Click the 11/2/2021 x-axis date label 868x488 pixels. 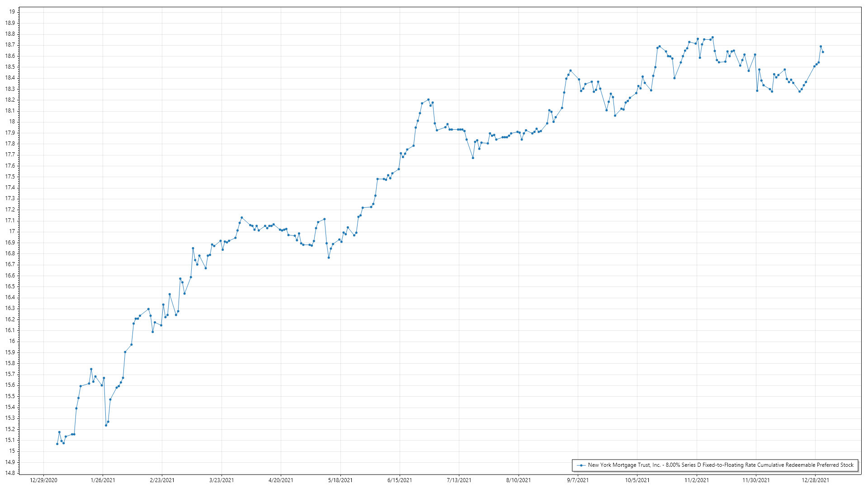[x=696, y=480]
